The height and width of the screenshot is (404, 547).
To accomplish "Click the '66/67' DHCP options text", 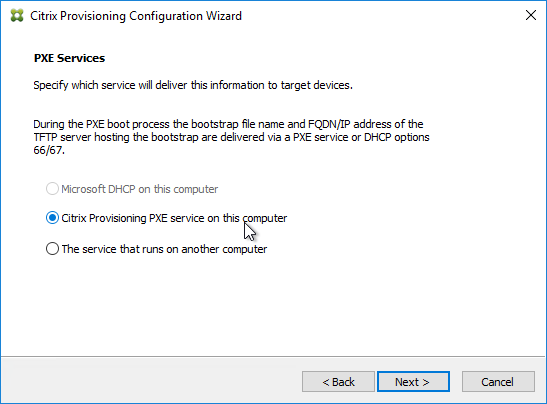I will [x=49, y=150].
